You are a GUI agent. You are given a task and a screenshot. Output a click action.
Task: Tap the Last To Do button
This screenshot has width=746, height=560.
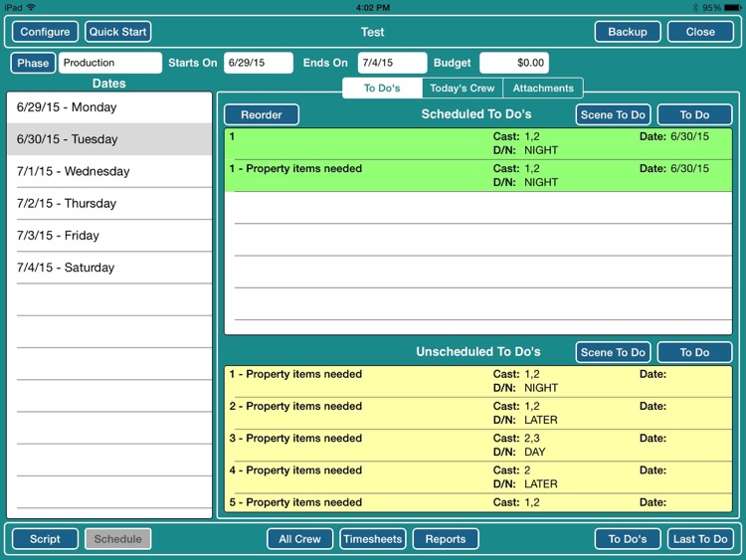point(700,539)
